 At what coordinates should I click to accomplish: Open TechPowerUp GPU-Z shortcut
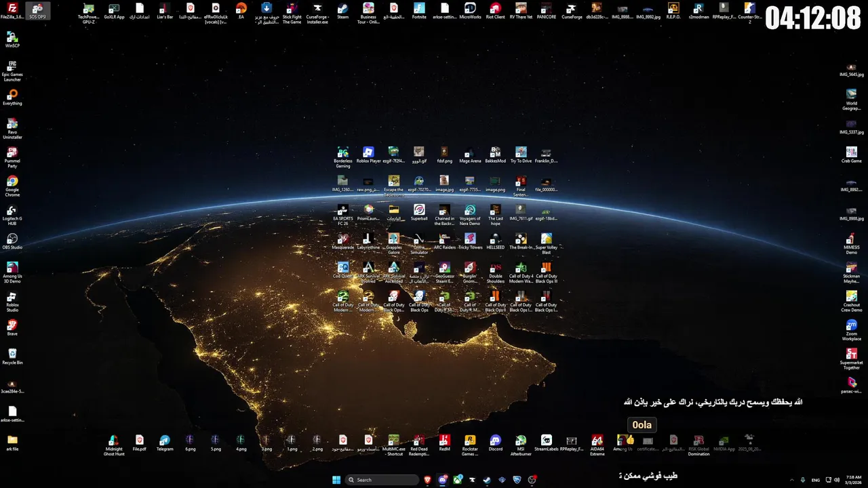[x=88, y=13]
